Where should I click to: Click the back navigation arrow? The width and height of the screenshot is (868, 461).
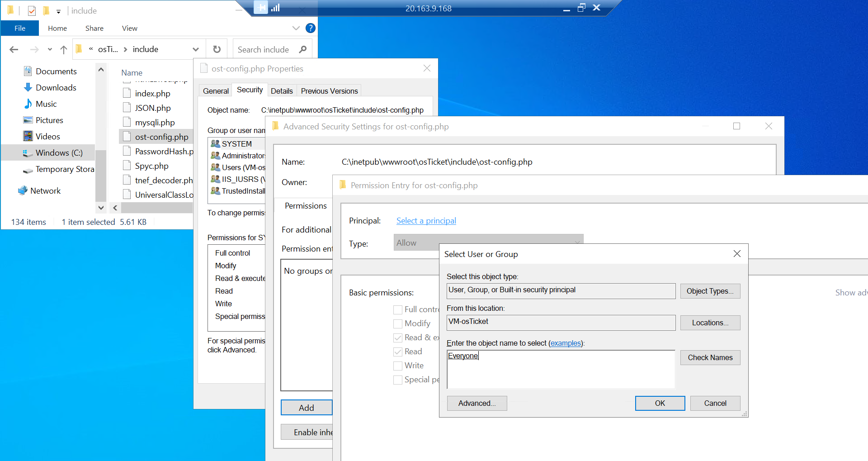pyautogui.click(x=14, y=49)
